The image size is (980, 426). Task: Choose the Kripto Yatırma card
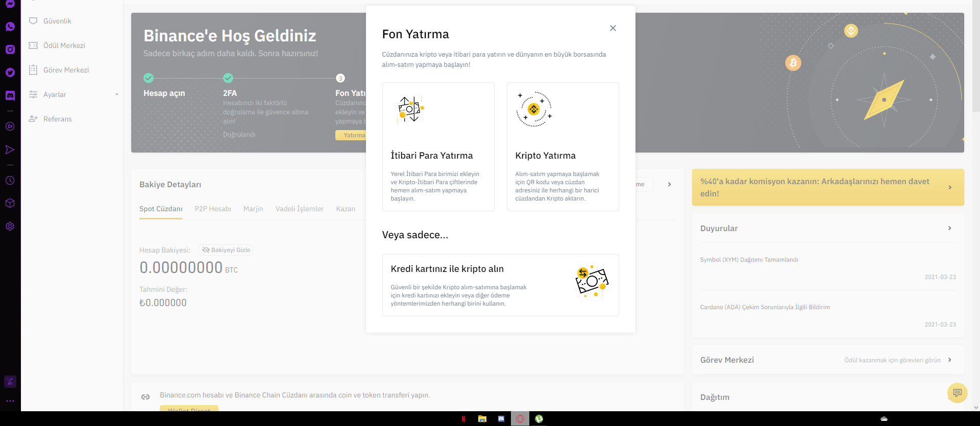coord(563,146)
